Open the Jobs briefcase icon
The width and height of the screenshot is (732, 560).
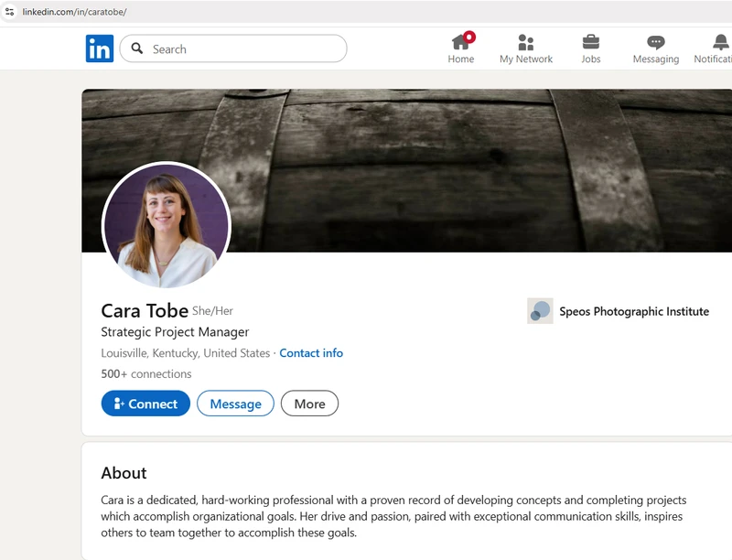tap(591, 42)
